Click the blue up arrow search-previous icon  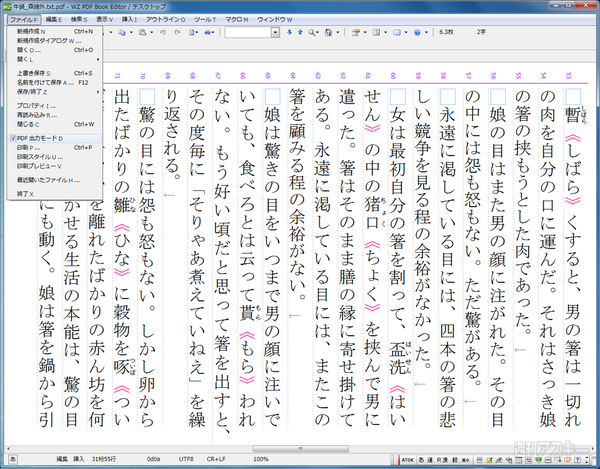(300, 33)
